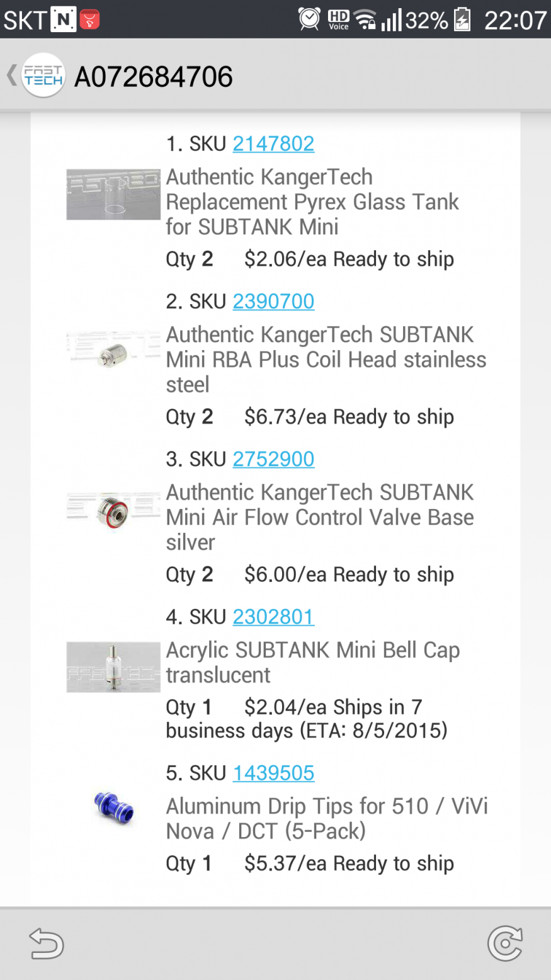Tap the FastTech round logo icon
551x980 pixels.
pos(43,76)
